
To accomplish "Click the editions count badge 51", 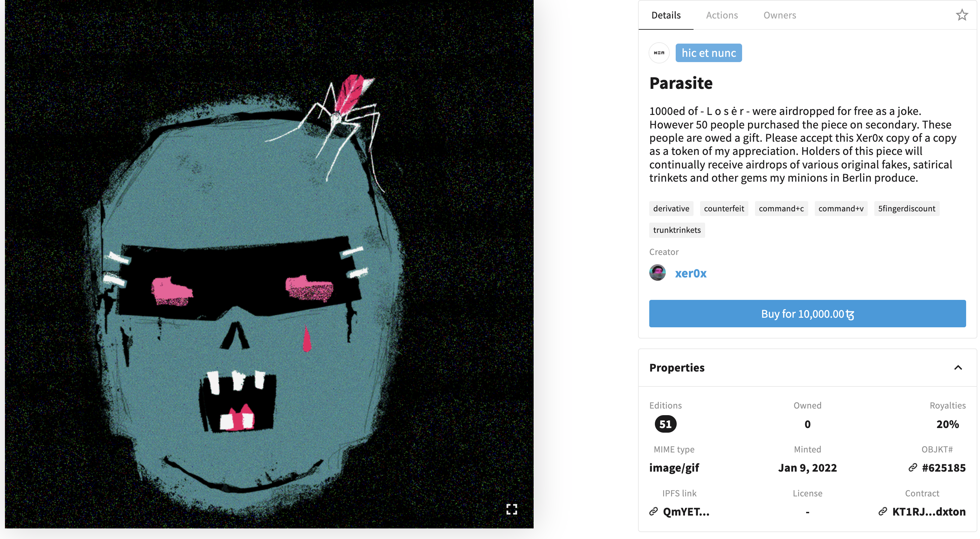I will (x=665, y=424).
